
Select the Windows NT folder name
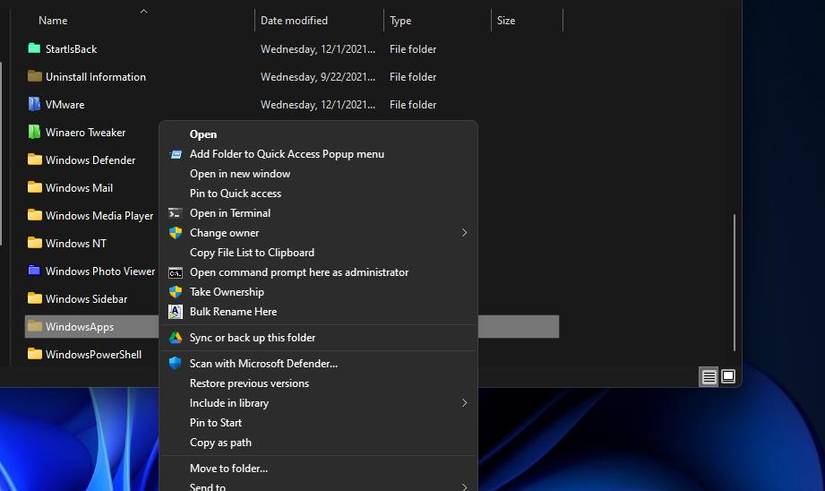[76, 244]
